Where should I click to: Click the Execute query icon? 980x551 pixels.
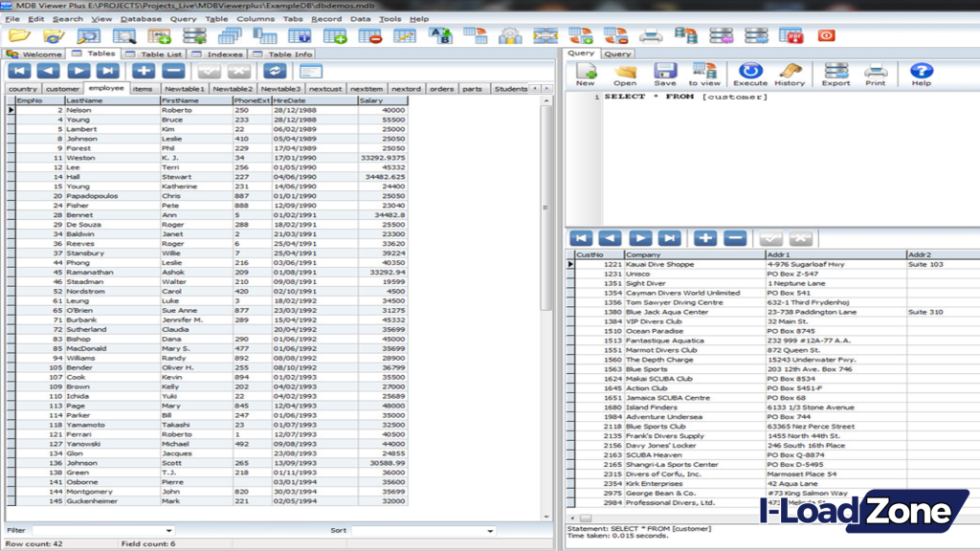tap(749, 72)
